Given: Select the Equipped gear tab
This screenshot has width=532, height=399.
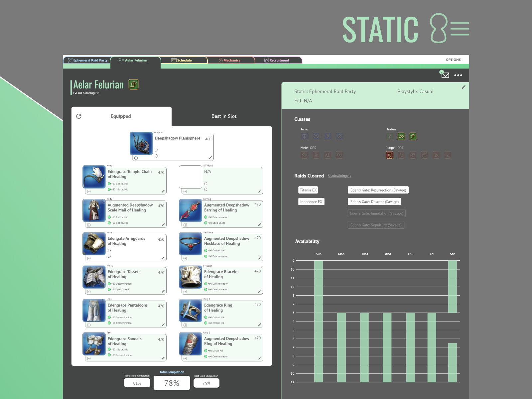Looking at the screenshot, I should coord(121,116).
